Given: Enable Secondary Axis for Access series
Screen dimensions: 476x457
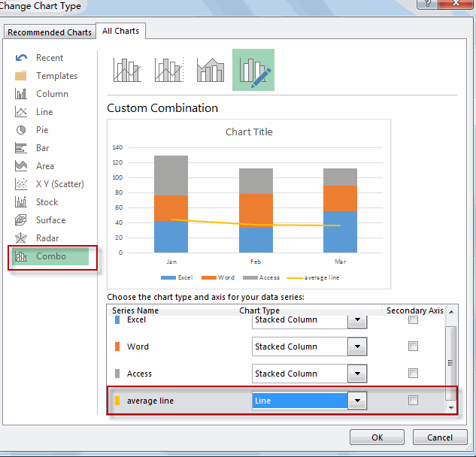Looking at the screenshot, I should (x=413, y=374).
